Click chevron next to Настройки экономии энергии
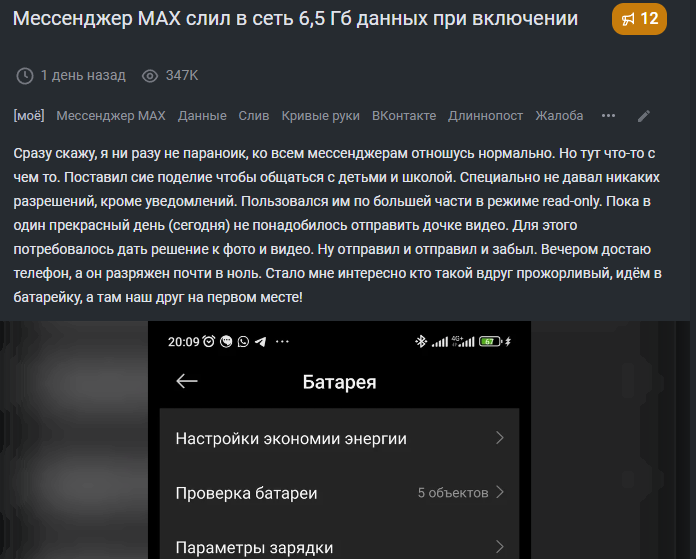The width and height of the screenshot is (696, 559). pyautogui.click(x=500, y=438)
